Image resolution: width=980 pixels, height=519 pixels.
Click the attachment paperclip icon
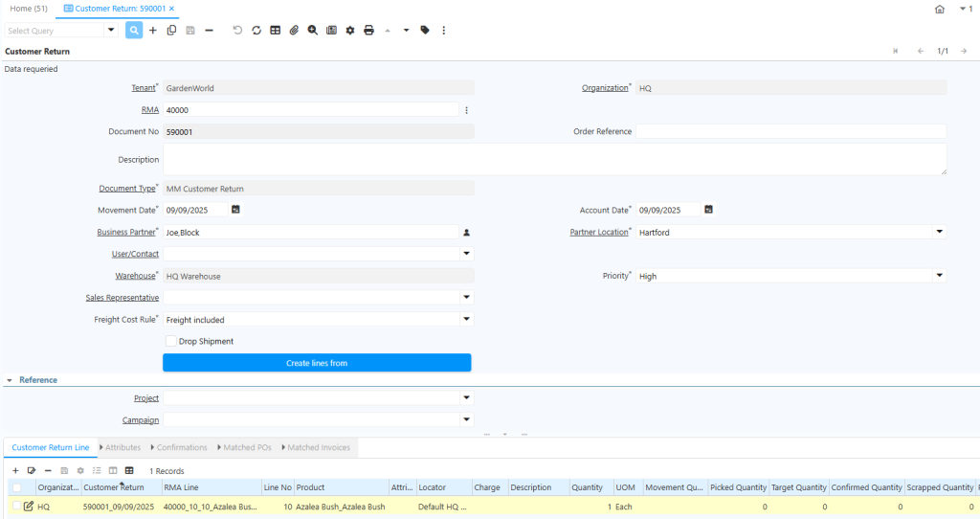(x=294, y=31)
